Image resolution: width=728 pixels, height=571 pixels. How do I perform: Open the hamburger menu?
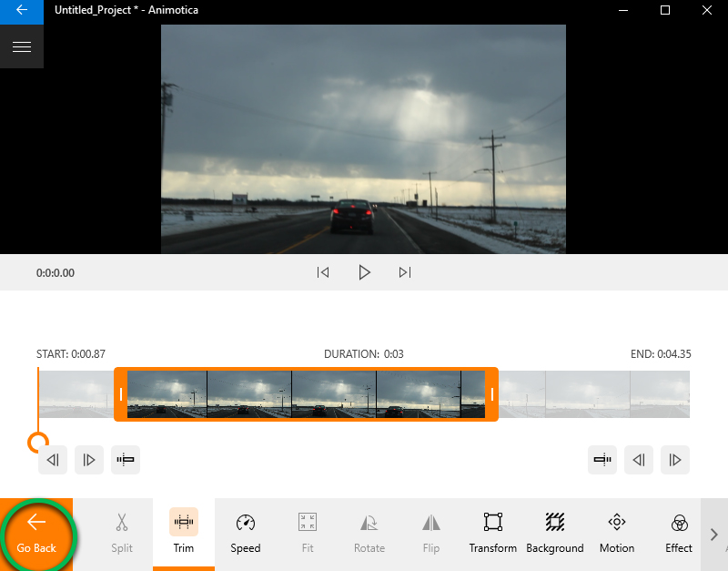click(21, 46)
